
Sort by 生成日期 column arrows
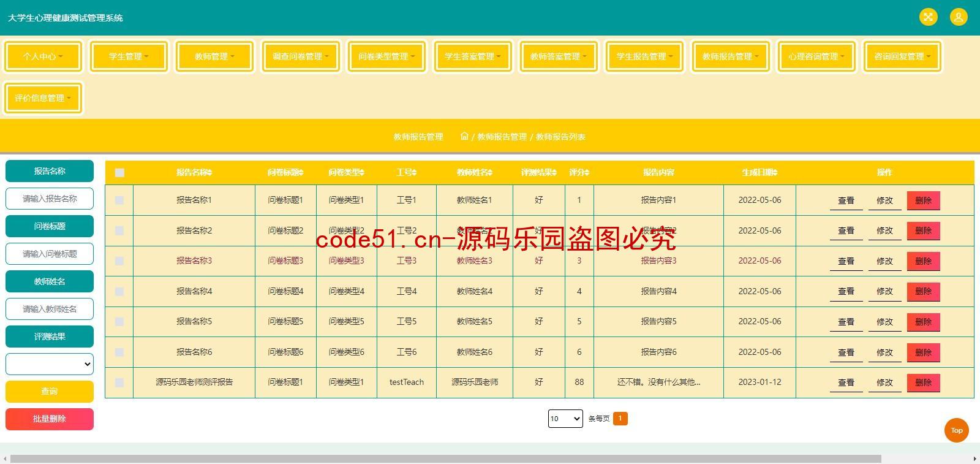click(x=775, y=173)
